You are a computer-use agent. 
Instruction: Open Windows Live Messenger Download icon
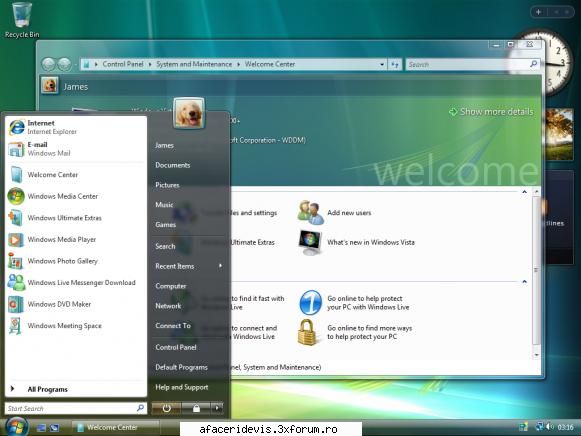coord(16,283)
